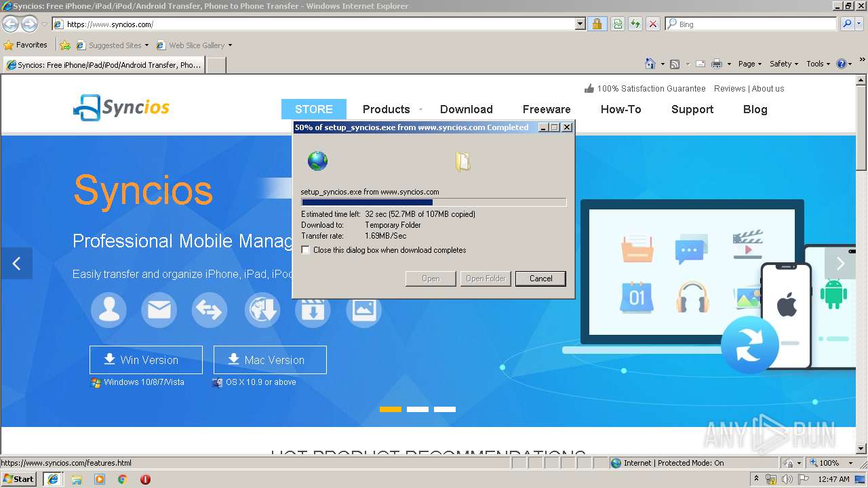Screen dimensions: 868x488
Task: Open Internet Explorer from the taskbar
Action: pos(53,479)
